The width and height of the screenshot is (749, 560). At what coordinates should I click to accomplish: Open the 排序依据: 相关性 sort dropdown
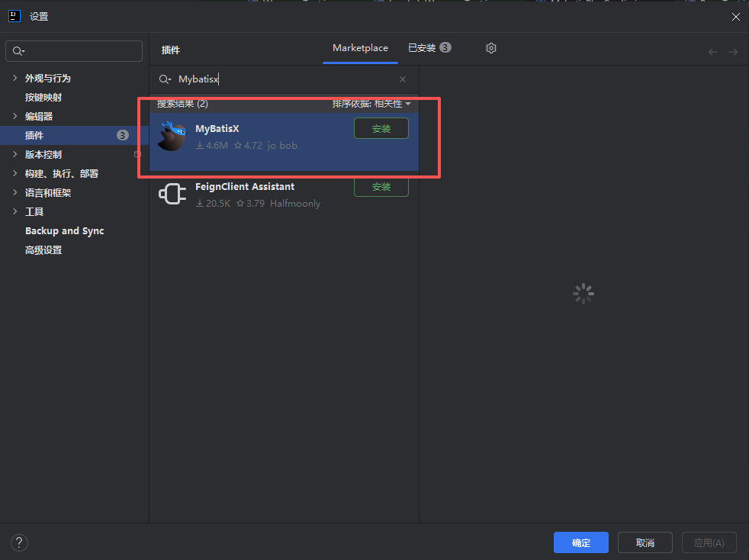pyautogui.click(x=371, y=104)
